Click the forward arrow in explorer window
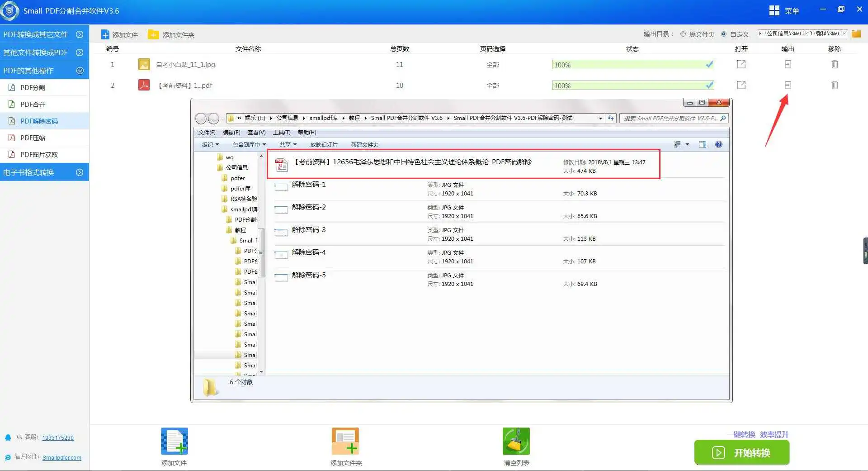Image resolution: width=868 pixels, height=471 pixels. tap(213, 119)
